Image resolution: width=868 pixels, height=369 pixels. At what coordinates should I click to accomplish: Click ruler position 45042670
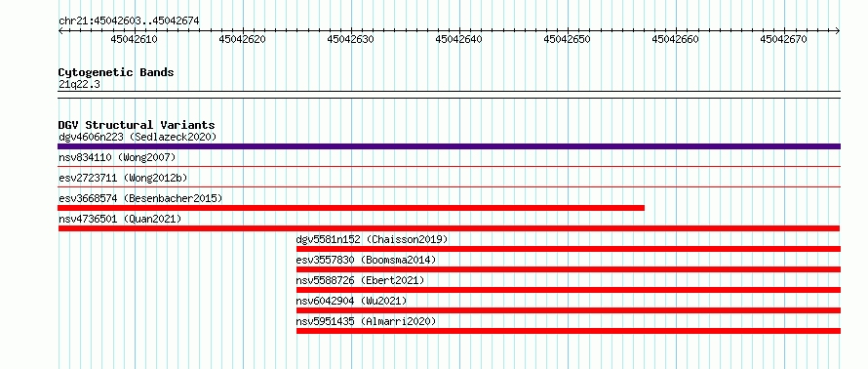click(783, 39)
